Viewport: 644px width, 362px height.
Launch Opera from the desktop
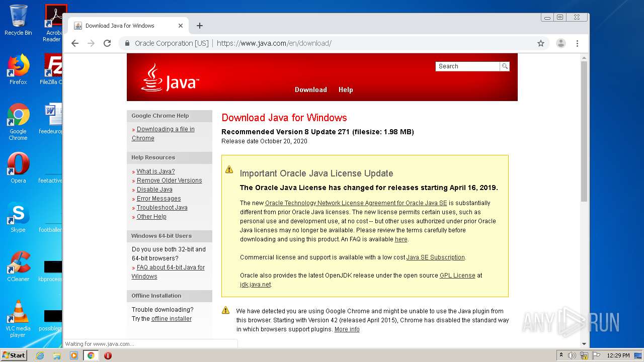coord(18,167)
